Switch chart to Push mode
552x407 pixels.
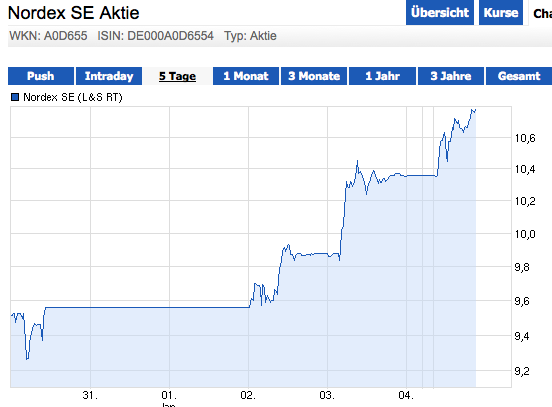coord(41,76)
